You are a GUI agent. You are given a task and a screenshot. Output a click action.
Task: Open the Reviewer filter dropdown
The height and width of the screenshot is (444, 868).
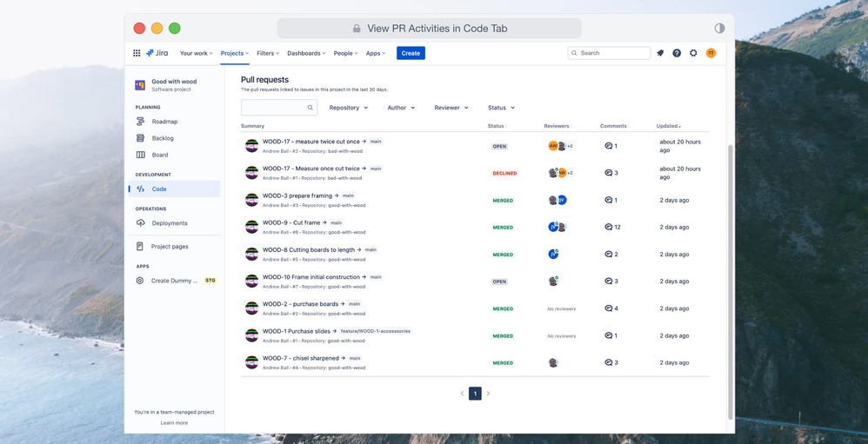[451, 108]
